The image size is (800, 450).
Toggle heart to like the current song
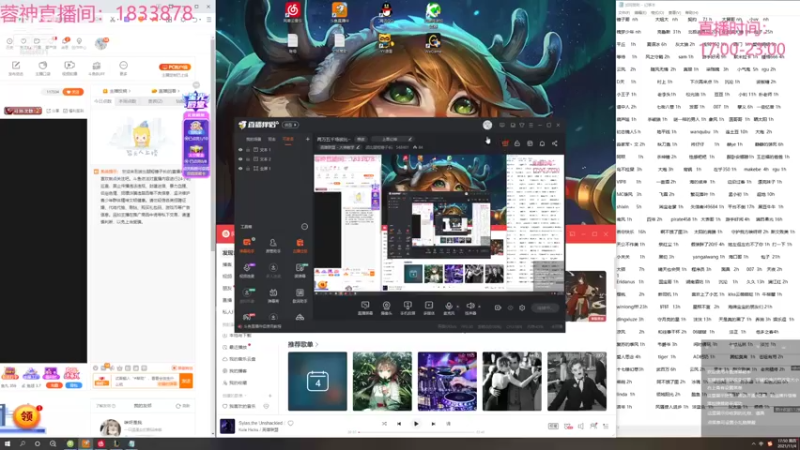click(291, 423)
